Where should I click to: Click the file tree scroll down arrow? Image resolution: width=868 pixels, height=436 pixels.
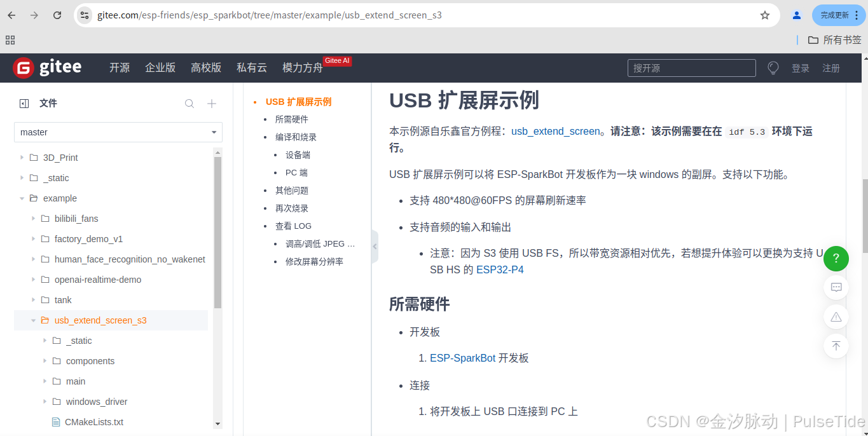click(x=217, y=424)
